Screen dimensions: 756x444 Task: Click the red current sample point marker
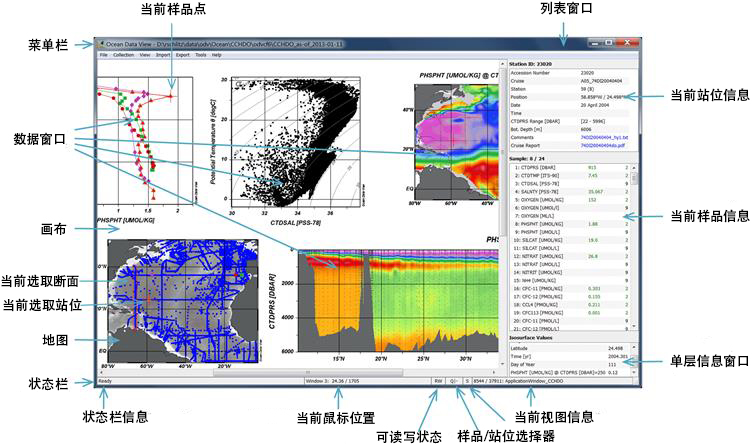(x=171, y=95)
